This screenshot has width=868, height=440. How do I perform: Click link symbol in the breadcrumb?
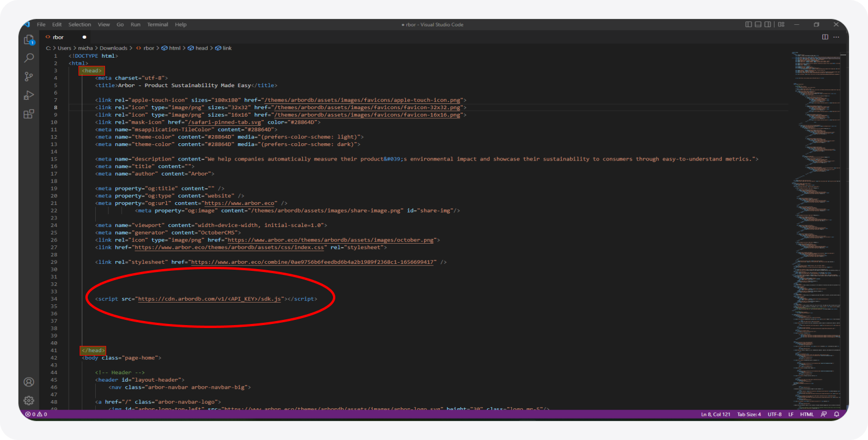(224, 48)
